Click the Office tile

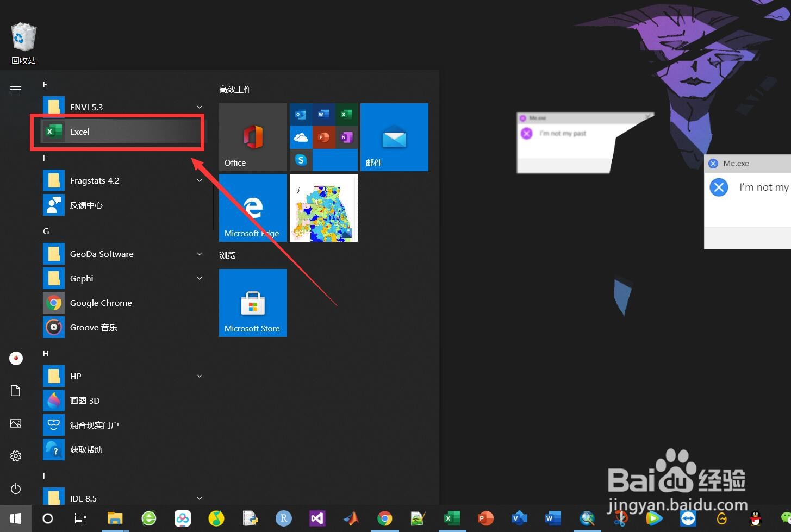pyautogui.click(x=253, y=137)
